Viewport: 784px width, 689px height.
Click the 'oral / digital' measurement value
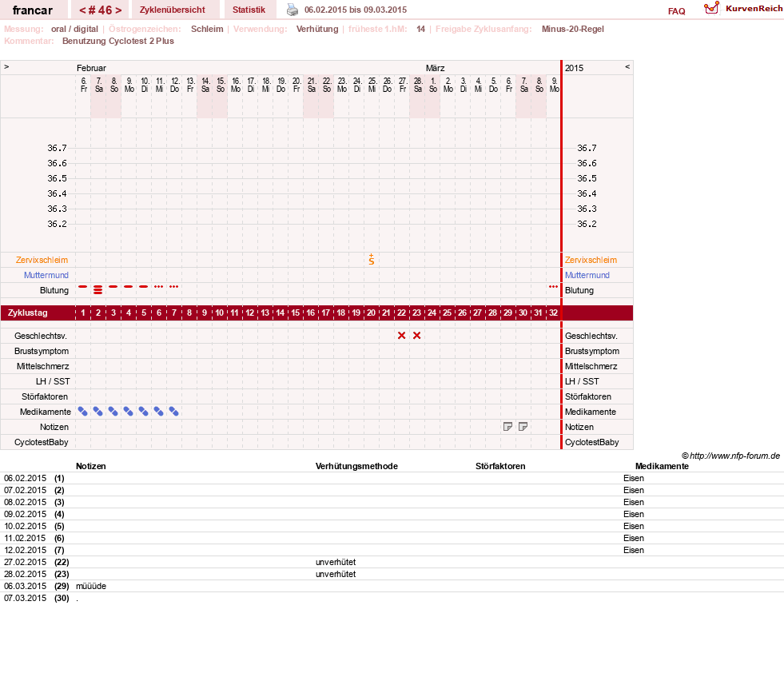pos(74,29)
